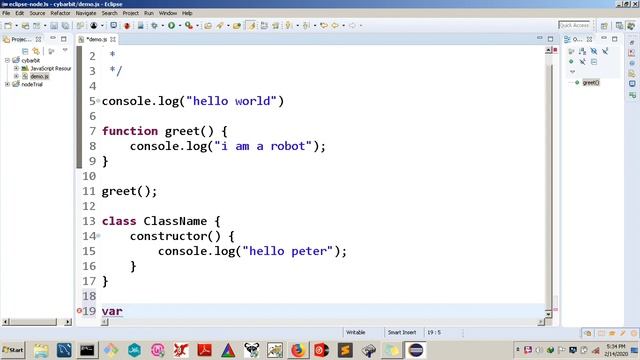Collapse the cybarbit project tree node
640x360 pixels.
tap(7, 60)
